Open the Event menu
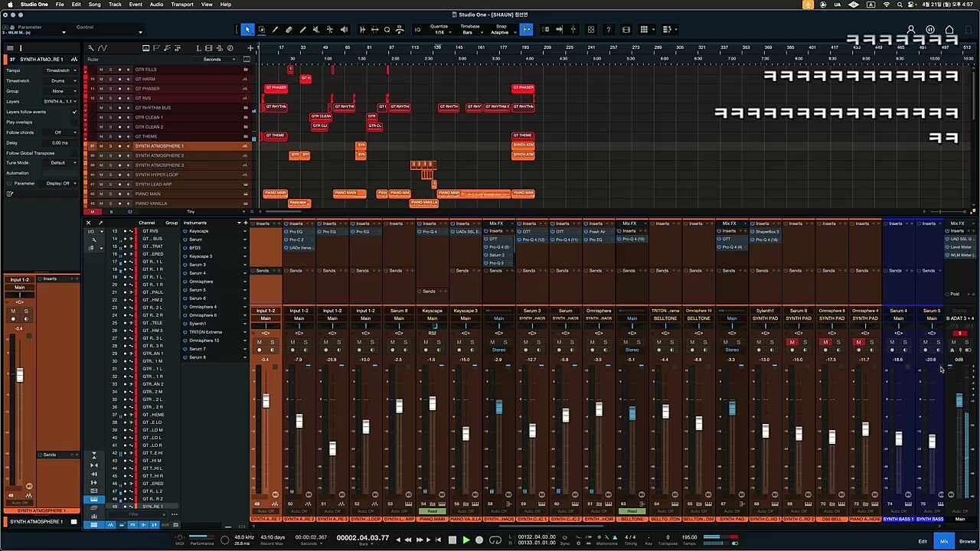 pos(136,5)
